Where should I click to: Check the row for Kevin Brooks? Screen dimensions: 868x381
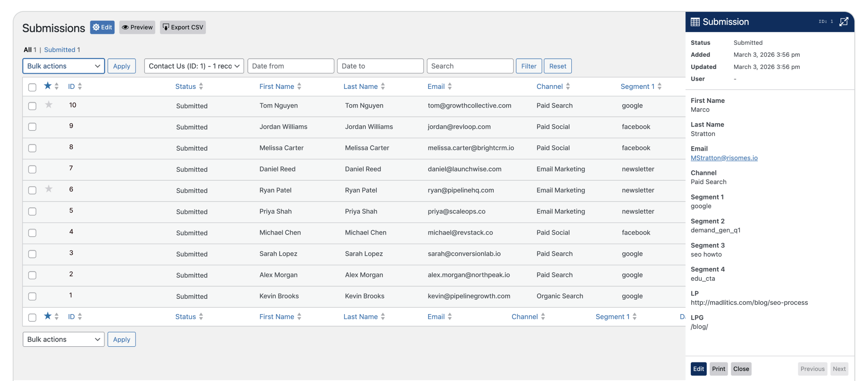click(32, 296)
